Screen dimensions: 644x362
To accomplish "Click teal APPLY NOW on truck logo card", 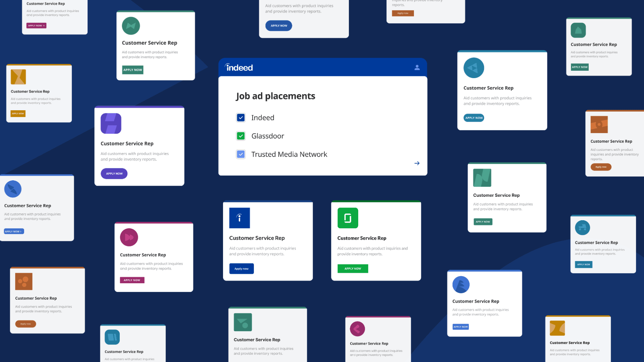I will (584, 264).
